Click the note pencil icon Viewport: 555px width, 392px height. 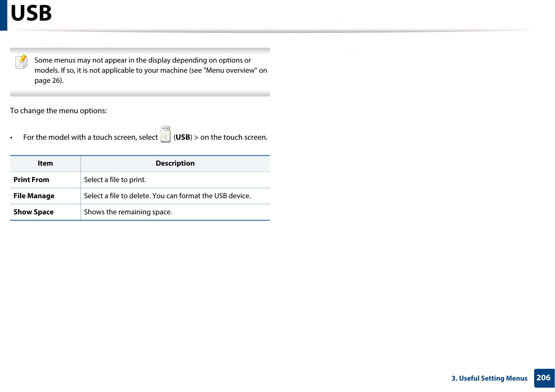pos(22,62)
